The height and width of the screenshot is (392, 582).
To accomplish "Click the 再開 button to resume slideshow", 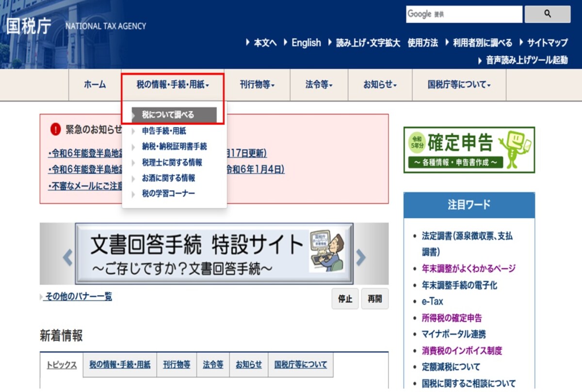I will tap(374, 299).
